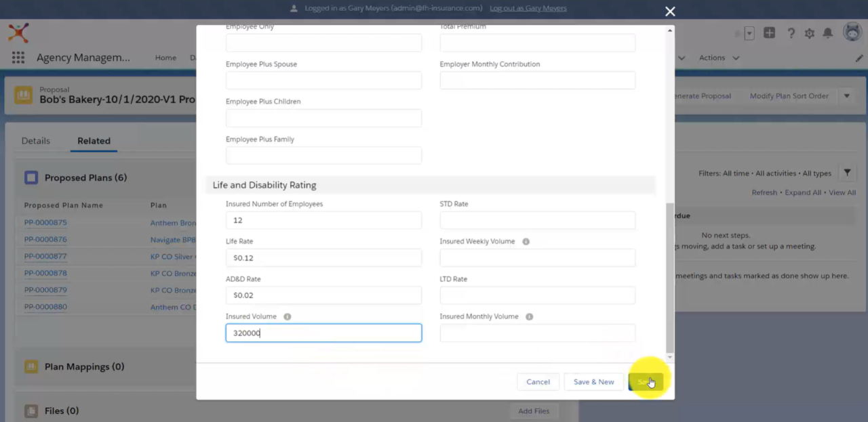This screenshot has width=868, height=422.
Task: Open help using the question mark icon
Action: (x=791, y=32)
